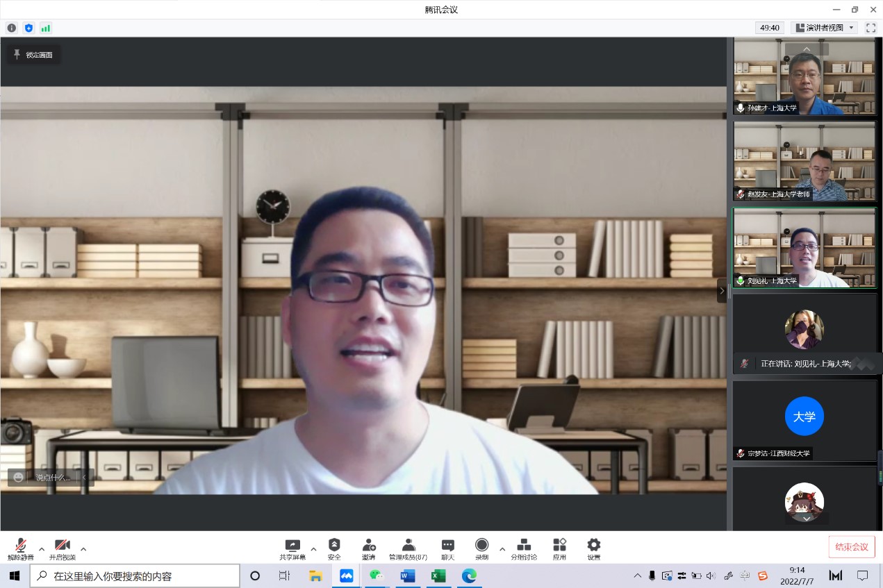The height and width of the screenshot is (588, 883).
Task: Open WeChat from the Windows taskbar
Action: point(377,576)
